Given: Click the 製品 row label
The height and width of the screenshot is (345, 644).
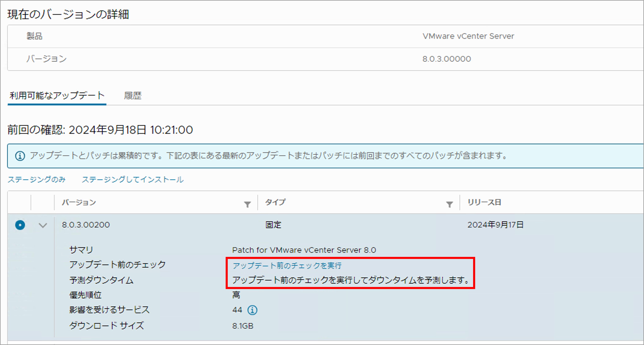Looking at the screenshot, I should pos(34,36).
